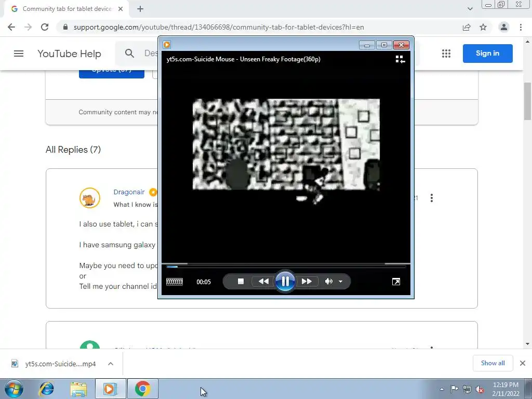Switch to Library view icon in player
The image size is (532, 399).
click(x=401, y=59)
